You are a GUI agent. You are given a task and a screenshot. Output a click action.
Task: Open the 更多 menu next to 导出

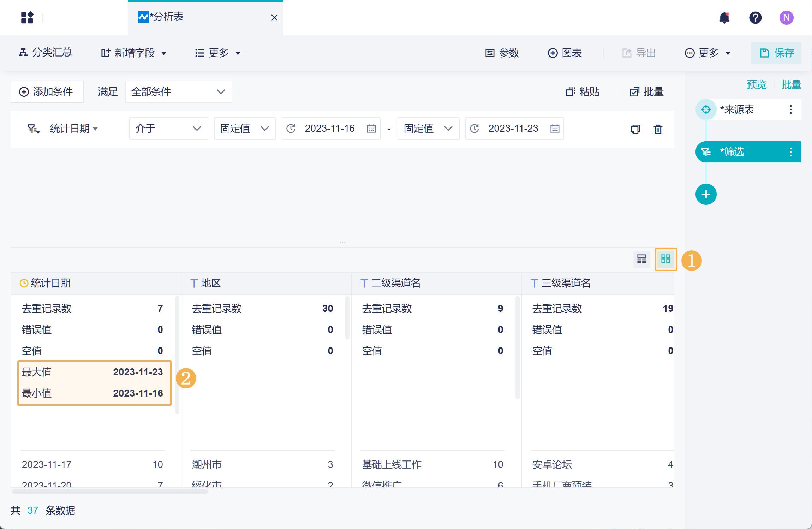707,53
